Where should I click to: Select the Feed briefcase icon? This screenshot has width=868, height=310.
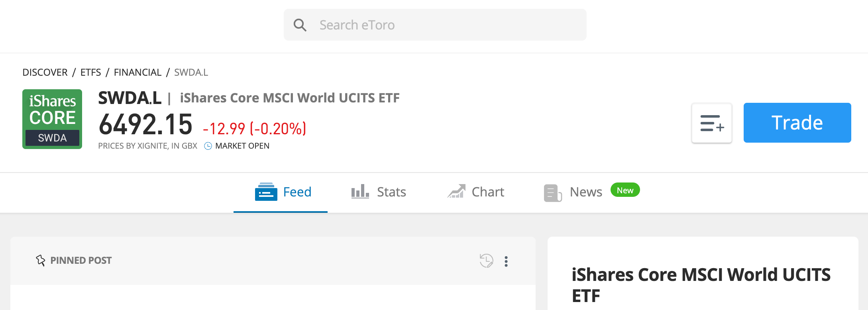click(266, 192)
